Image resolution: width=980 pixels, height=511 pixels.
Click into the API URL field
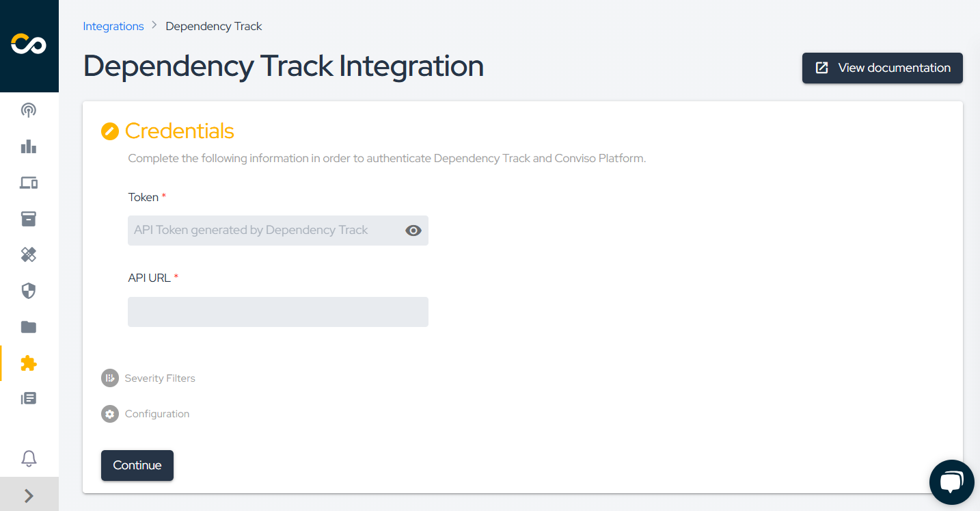pyautogui.click(x=277, y=312)
